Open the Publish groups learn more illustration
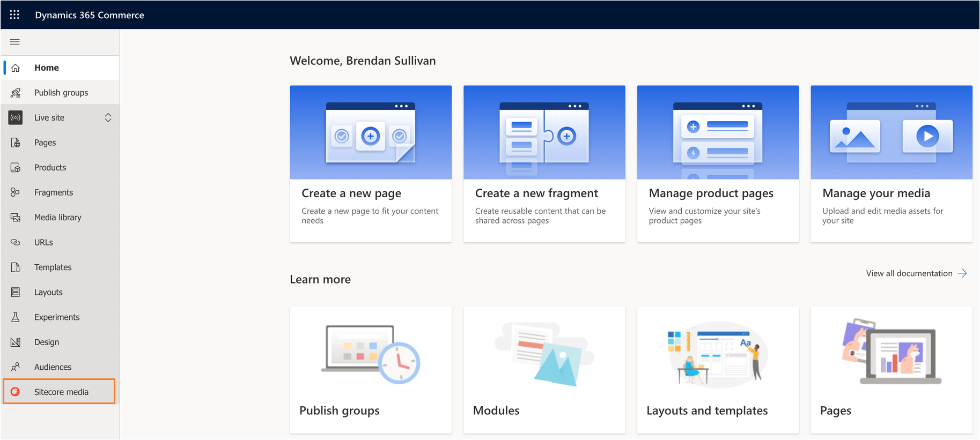 point(371,354)
